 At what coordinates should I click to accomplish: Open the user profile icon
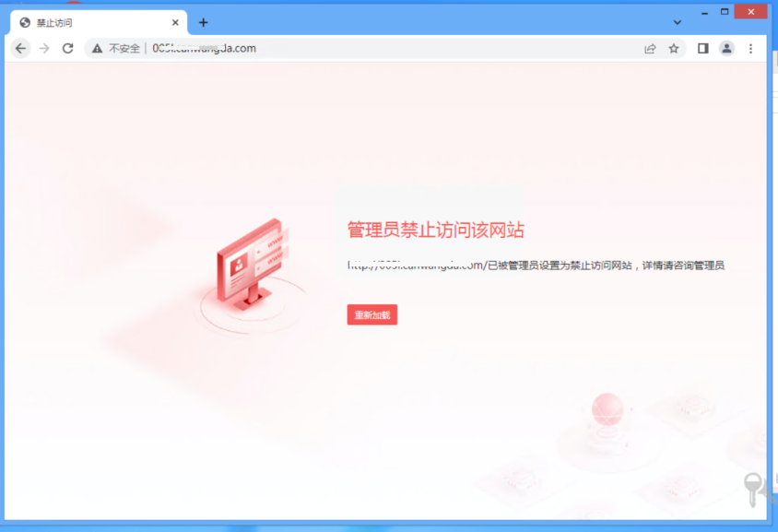coord(726,48)
